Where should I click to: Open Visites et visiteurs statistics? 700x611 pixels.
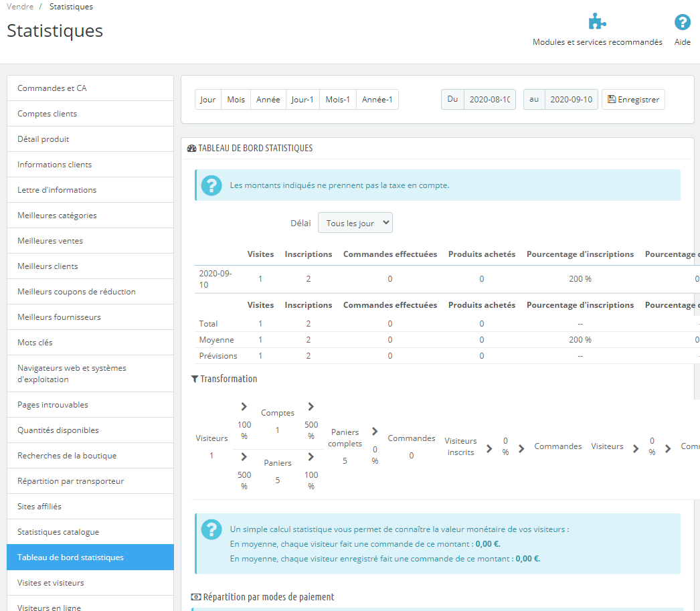point(90,583)
